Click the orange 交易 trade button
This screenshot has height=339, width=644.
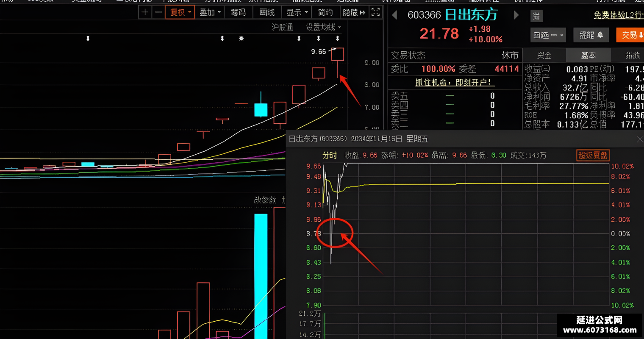[631, 35]
